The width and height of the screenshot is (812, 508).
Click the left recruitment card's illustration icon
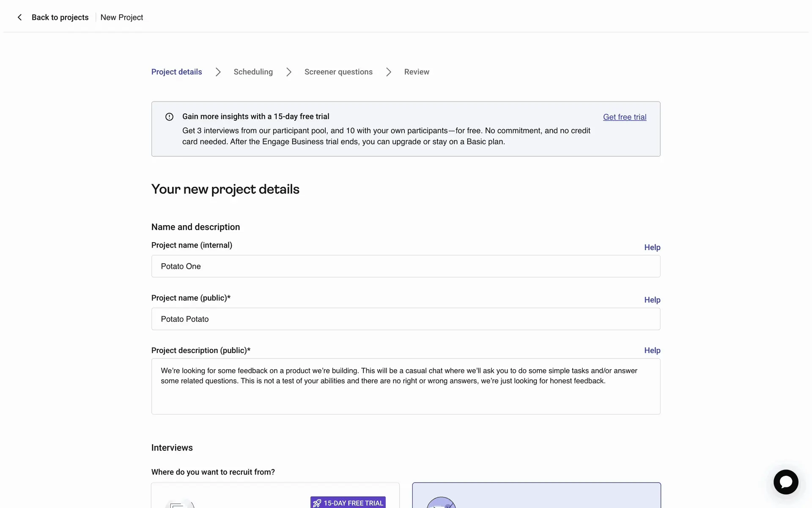179,504
